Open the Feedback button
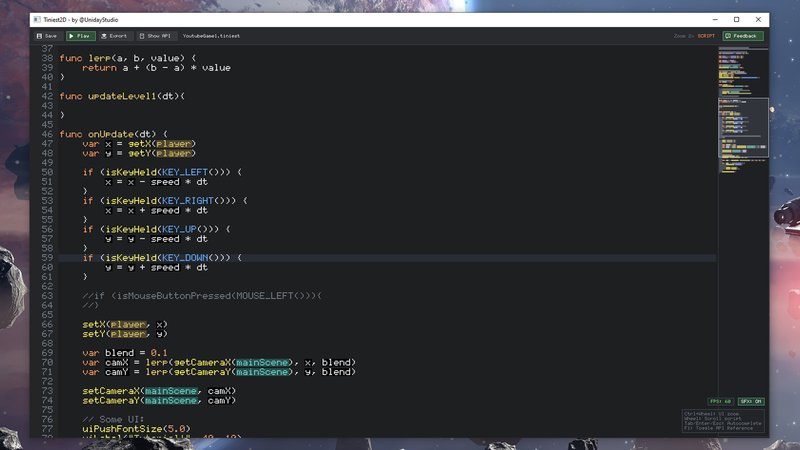 (743, 36)
